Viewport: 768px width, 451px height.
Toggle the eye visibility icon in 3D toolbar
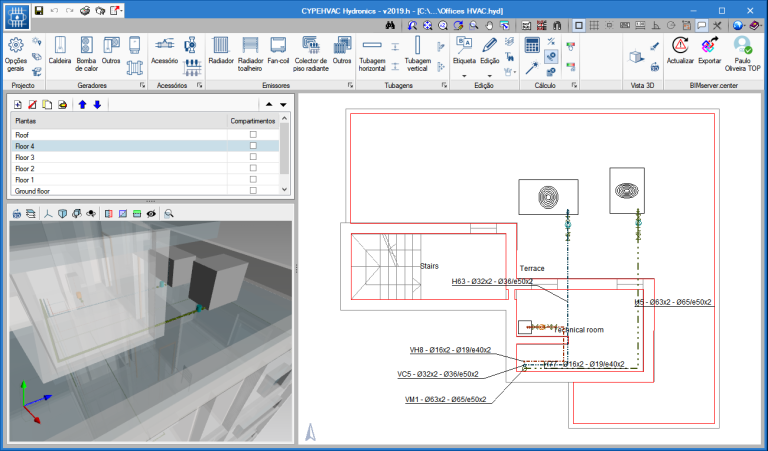click(x=151, y=214)
